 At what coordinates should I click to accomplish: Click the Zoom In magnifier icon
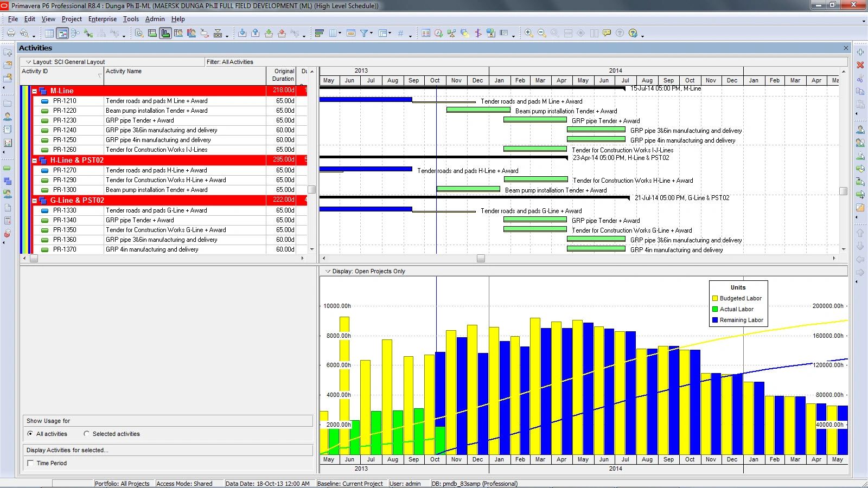[x=528, y=33]
